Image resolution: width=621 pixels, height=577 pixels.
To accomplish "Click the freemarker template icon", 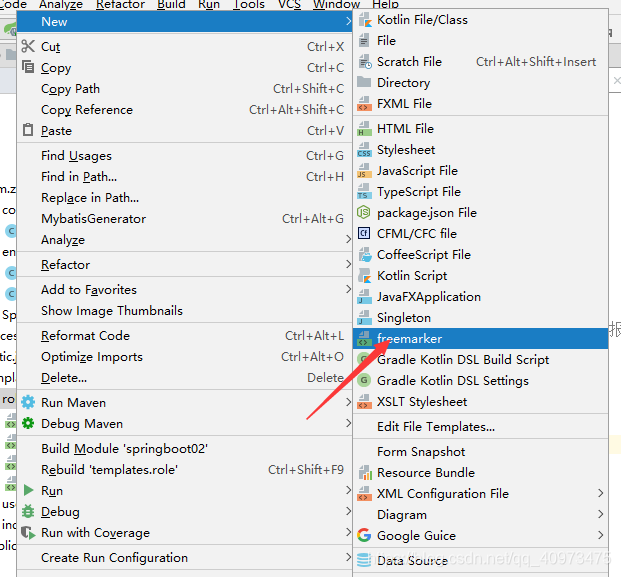I will tap(364, 339).
